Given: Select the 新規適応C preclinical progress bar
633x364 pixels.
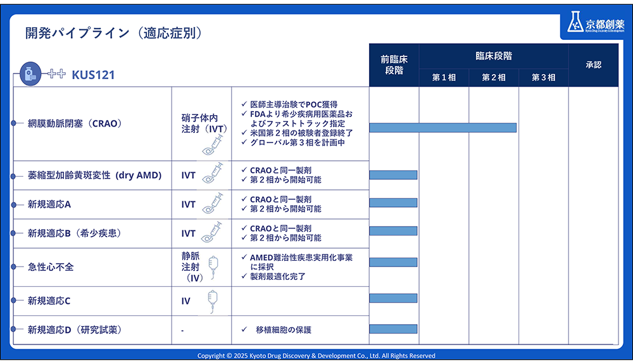Looking at the screenshot, I should click(393, 298).
